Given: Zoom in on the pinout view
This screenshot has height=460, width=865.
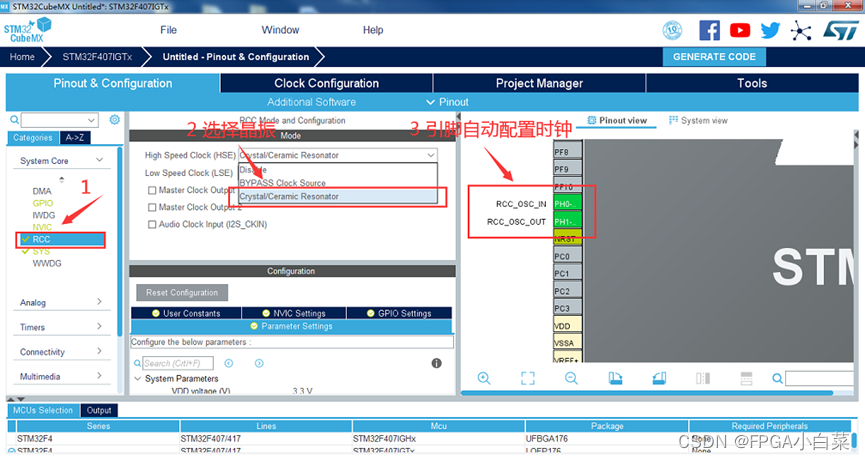Looking at the screenshot, I should tap(484, 378).
